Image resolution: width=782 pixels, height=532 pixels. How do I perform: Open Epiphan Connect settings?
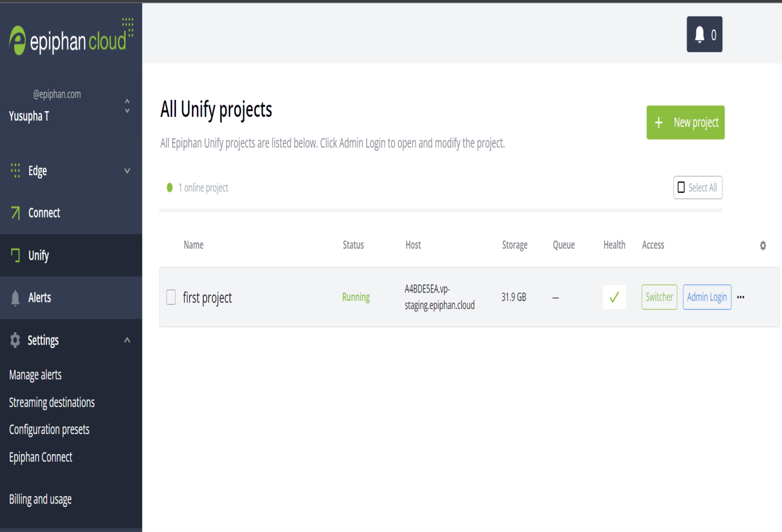41,457
